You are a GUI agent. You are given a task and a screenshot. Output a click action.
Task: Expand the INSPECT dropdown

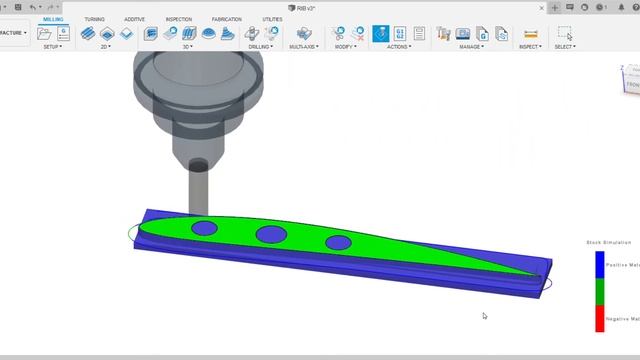coord(531,47)
